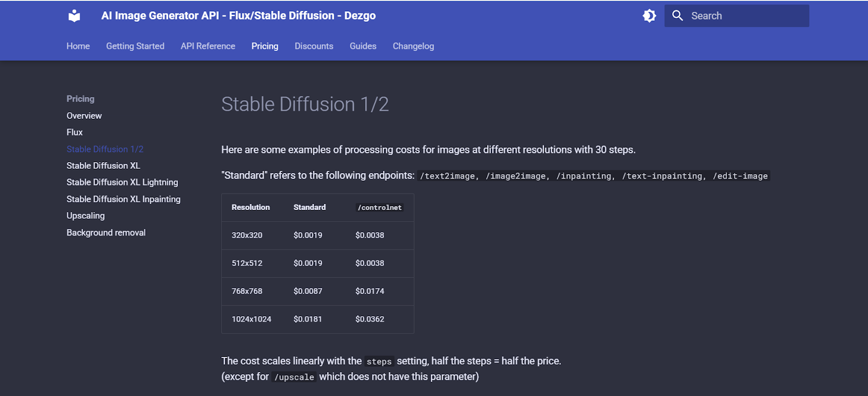868x396 pixels.
Task: Click the /controlnet column header
Action: [x=379, y=207]
